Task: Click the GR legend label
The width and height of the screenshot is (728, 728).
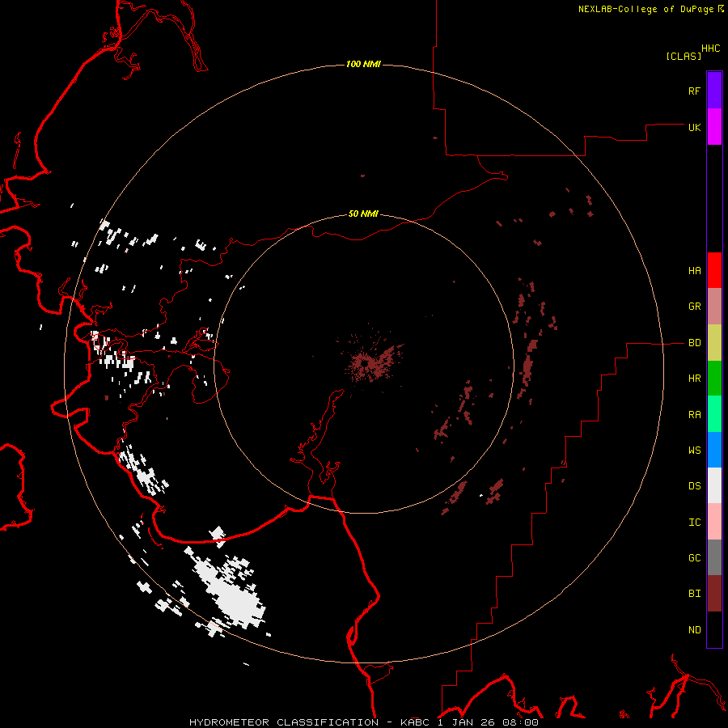Action: [694, 307]
